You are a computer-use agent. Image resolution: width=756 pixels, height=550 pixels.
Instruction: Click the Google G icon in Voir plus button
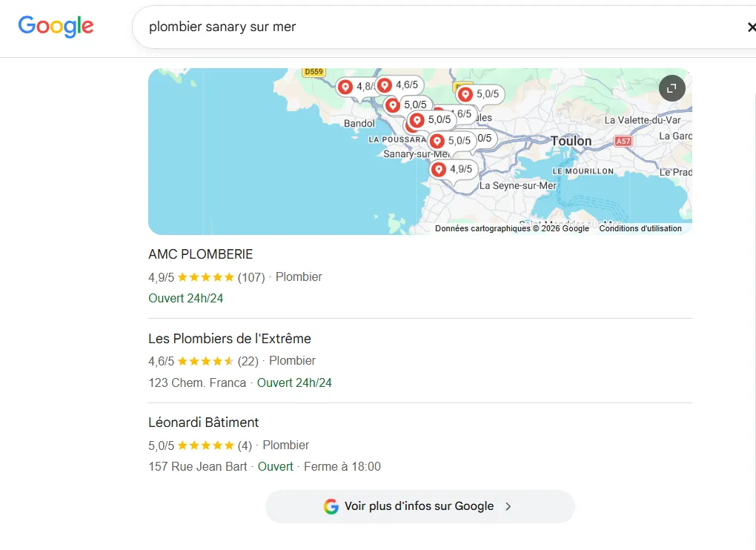click(x=331, y=506)
